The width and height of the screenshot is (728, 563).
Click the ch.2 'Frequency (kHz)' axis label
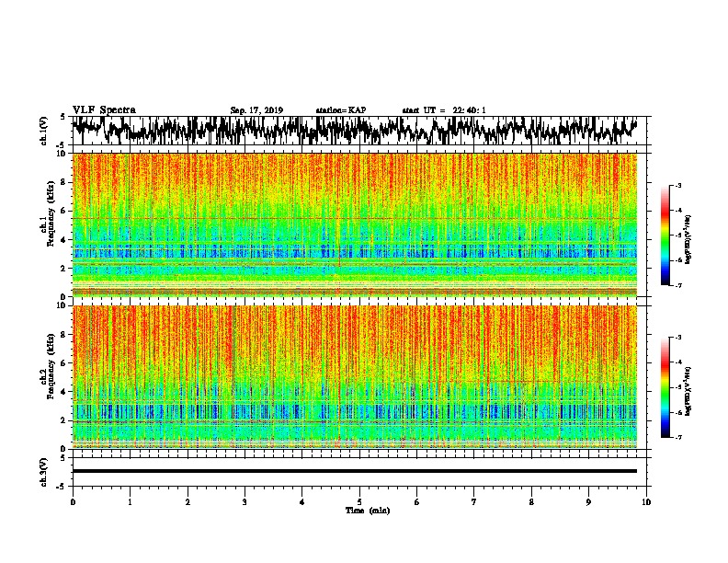point(51,366)
